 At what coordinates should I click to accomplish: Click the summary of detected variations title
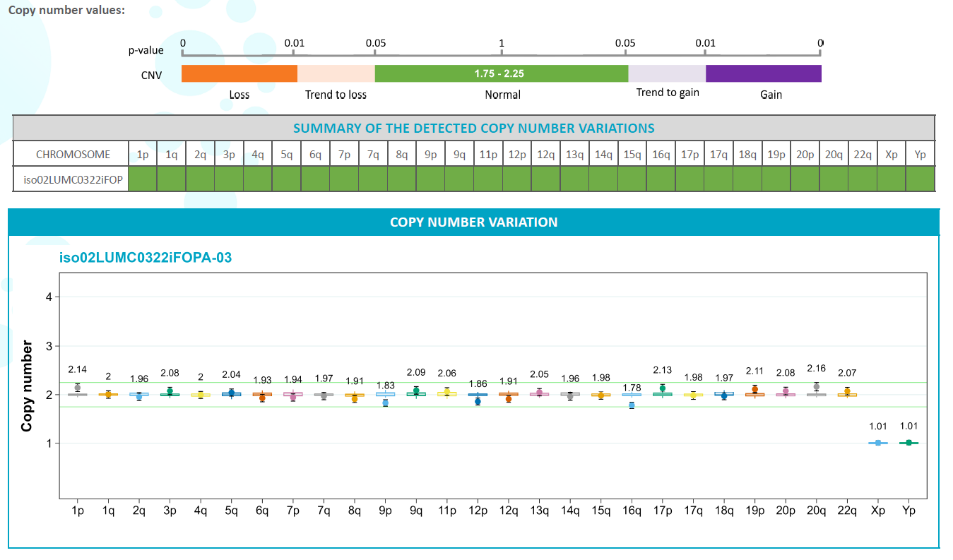[473, 129]
